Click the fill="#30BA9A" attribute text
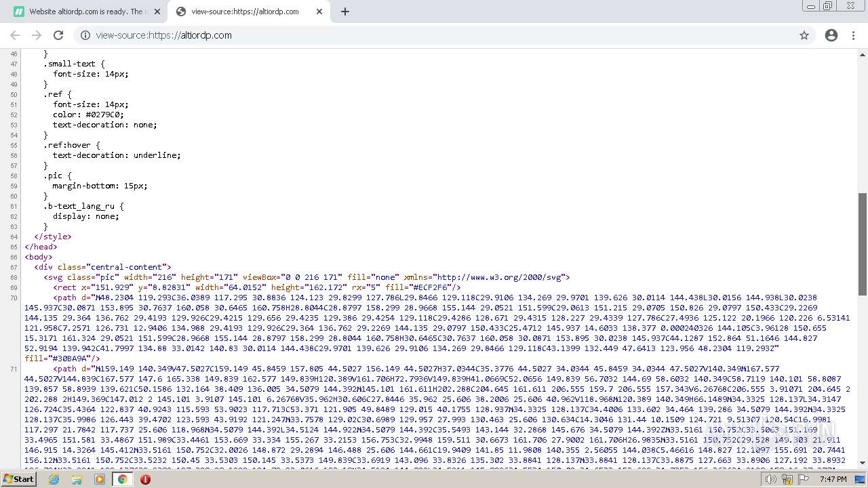This screenshot has width=868, height=488. [x=62, y=359]
